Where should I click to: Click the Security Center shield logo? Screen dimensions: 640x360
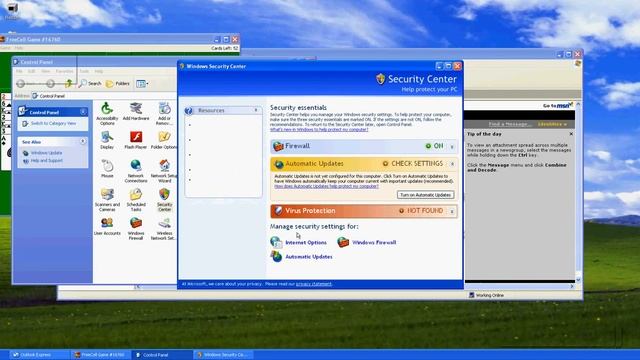point(380,79)
